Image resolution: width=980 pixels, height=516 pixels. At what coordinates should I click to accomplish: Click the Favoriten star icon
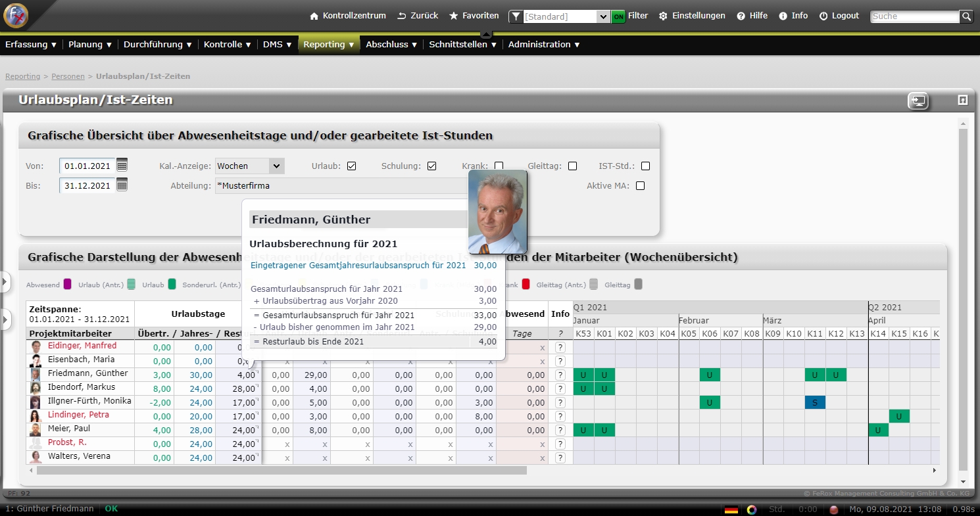click(x=454, y=16)
